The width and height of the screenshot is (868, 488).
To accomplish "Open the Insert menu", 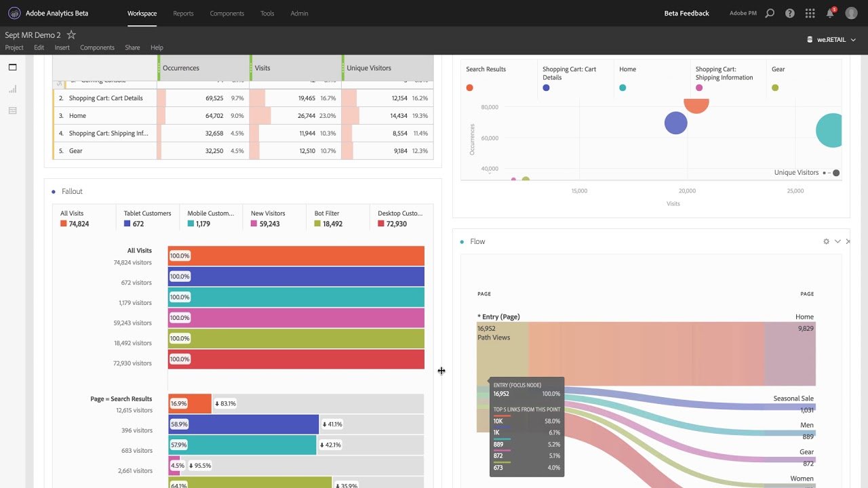I will 62,47.
